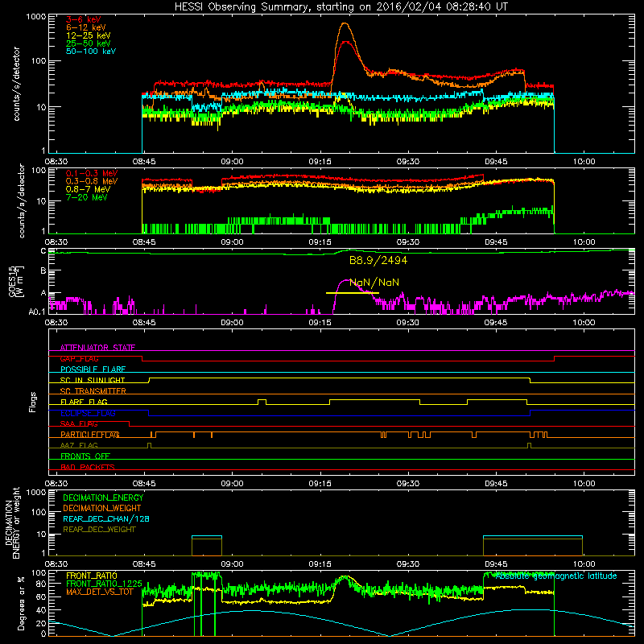
Task: Click the REAR_DEC_WEIGHT legend label
Action: tap(99, 530)
